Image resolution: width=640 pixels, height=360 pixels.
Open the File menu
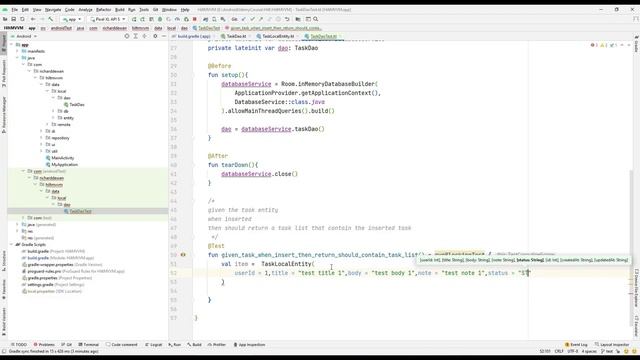click(14, 9)
